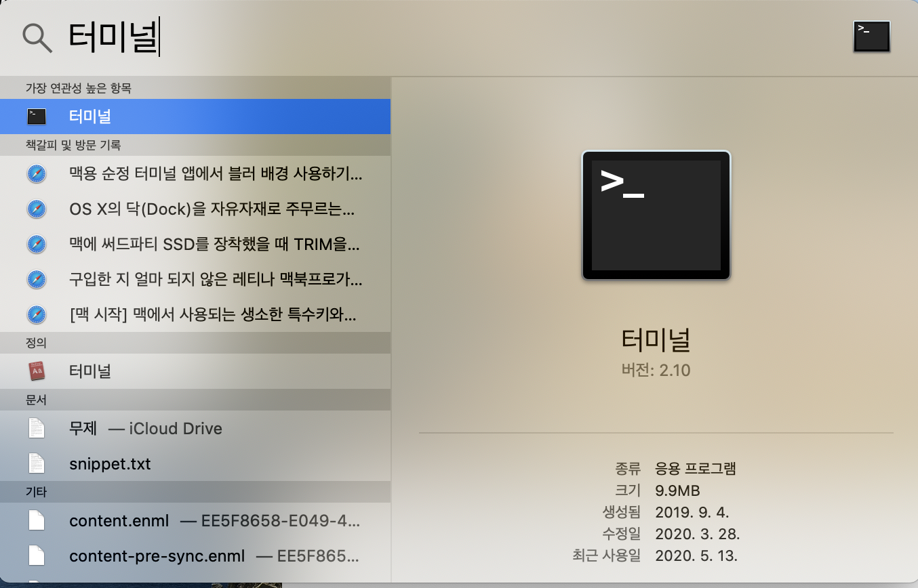The width and height of the screenshot is (918, 588).
Task: Click the document icon beside 무제
Action: click(37, 428)
